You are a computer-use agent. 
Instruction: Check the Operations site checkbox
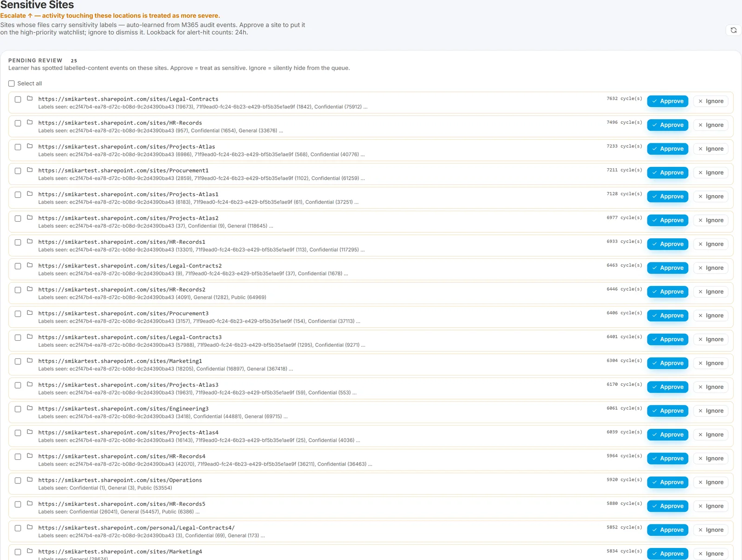pyautogui.click(x=18, y=480)
